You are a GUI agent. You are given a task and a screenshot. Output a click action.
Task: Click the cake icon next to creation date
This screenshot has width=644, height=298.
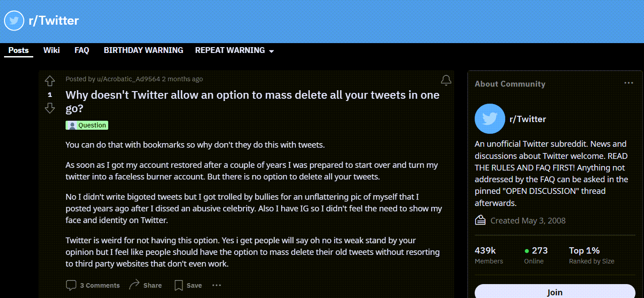coord(480,220)
